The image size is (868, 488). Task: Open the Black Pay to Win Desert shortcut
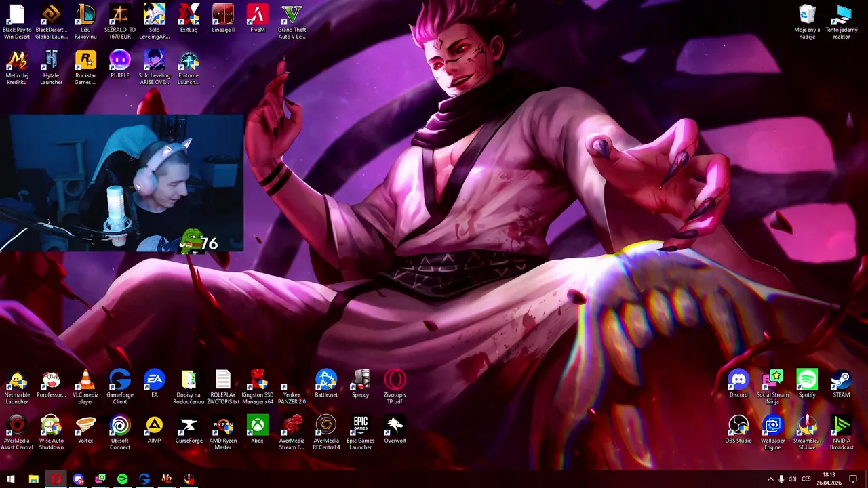coord(17,22)
